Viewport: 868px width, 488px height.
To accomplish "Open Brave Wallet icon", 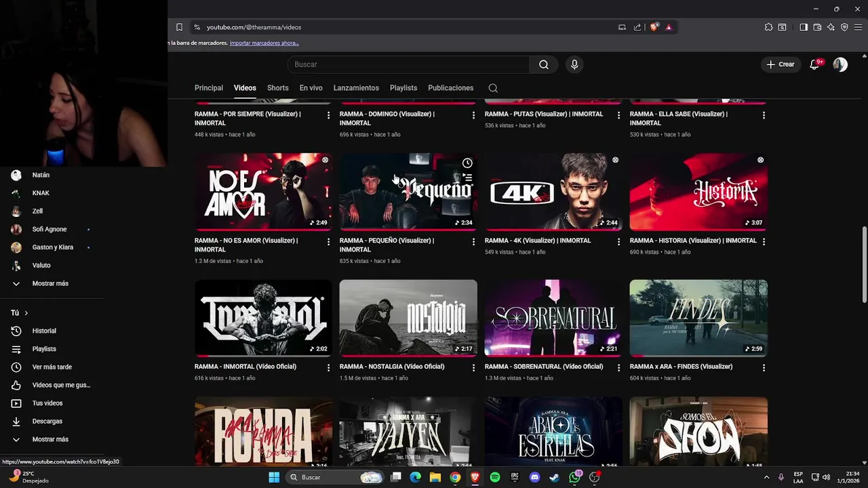I will point(817,27).
